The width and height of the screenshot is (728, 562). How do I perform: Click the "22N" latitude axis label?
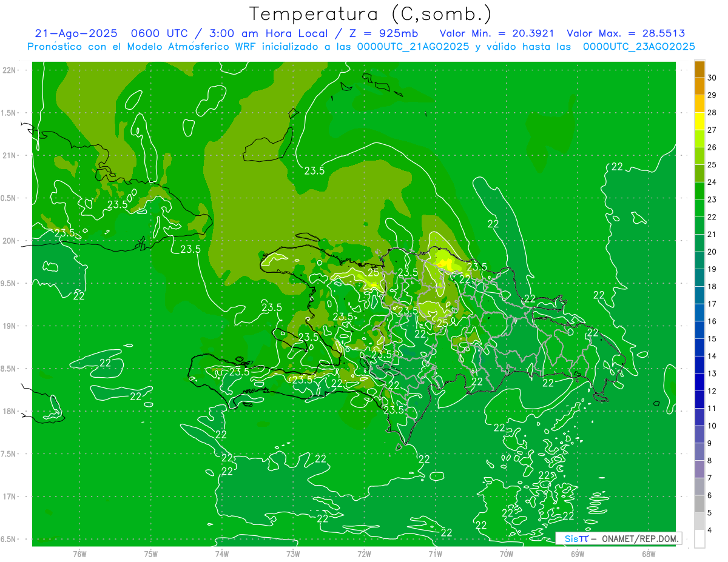point(8,70)
